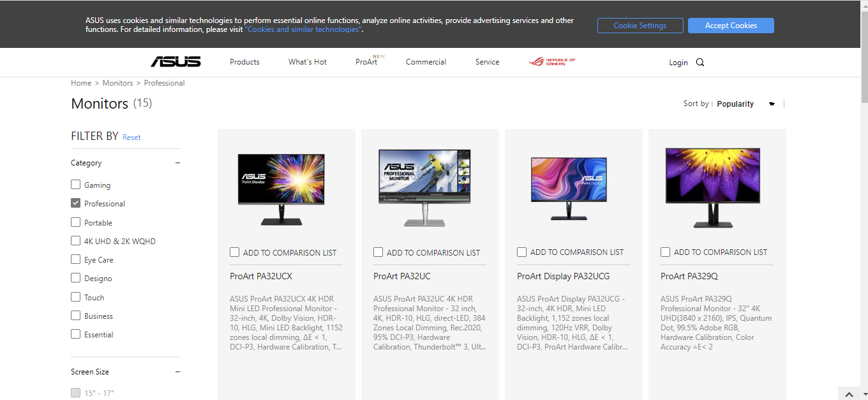Click the Professional breadcrumb
The image size is (868, 400).
(164, 83)
